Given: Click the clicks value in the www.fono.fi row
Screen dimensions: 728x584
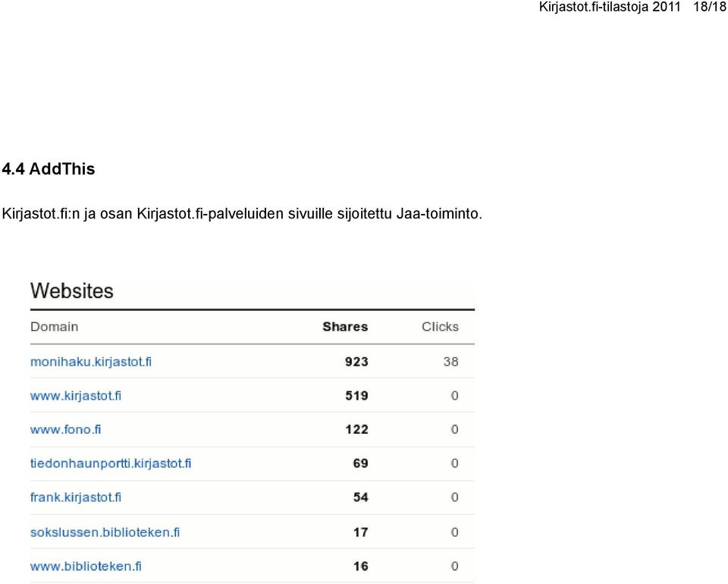Looking at the screenshot, I should coord(454,429).
